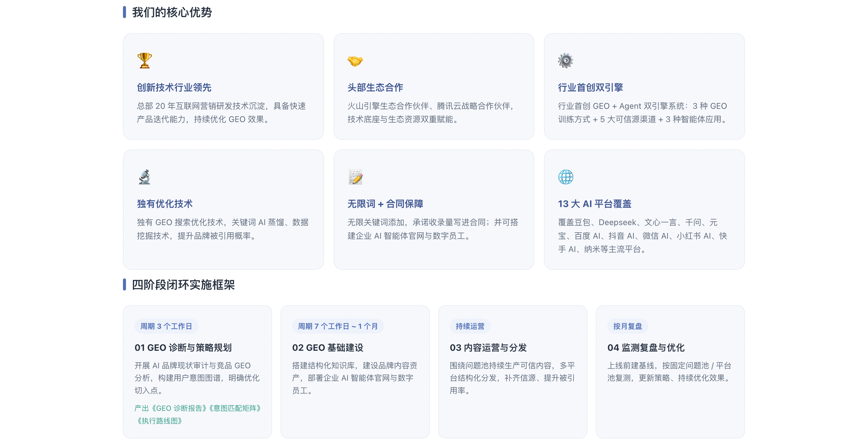This screenshot has width=868, height=446.
Task: Select the 13 大 AI 平台覆盖 title
Action: tap(594, 204)
